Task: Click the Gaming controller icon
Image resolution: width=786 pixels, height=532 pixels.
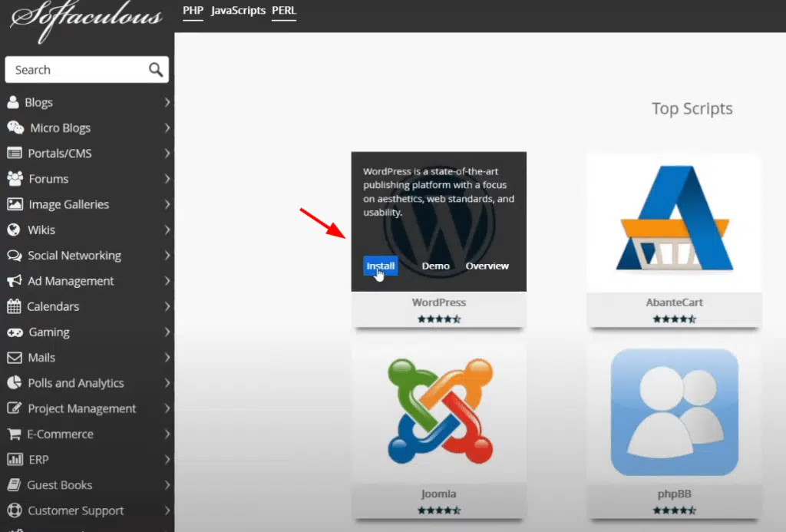Action: 15,332
